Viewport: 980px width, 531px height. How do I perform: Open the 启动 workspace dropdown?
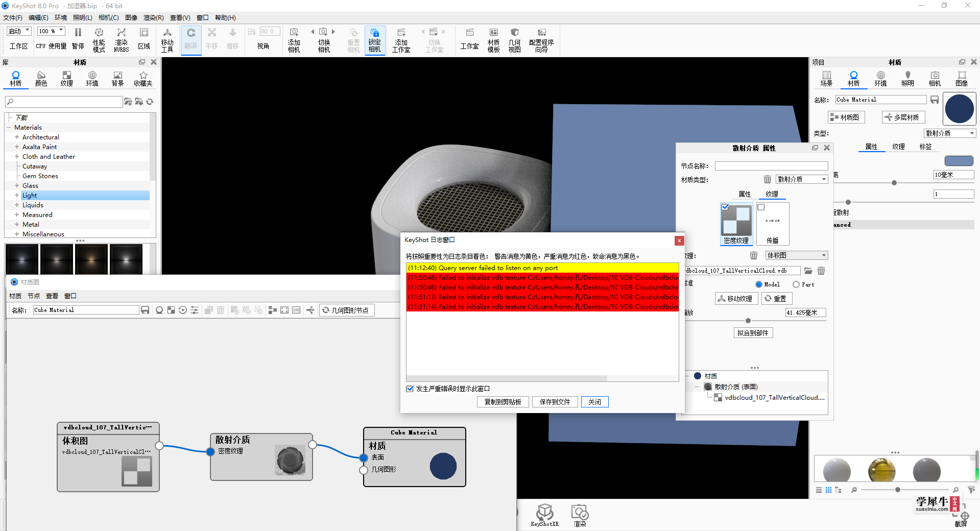tap(19, 31)
